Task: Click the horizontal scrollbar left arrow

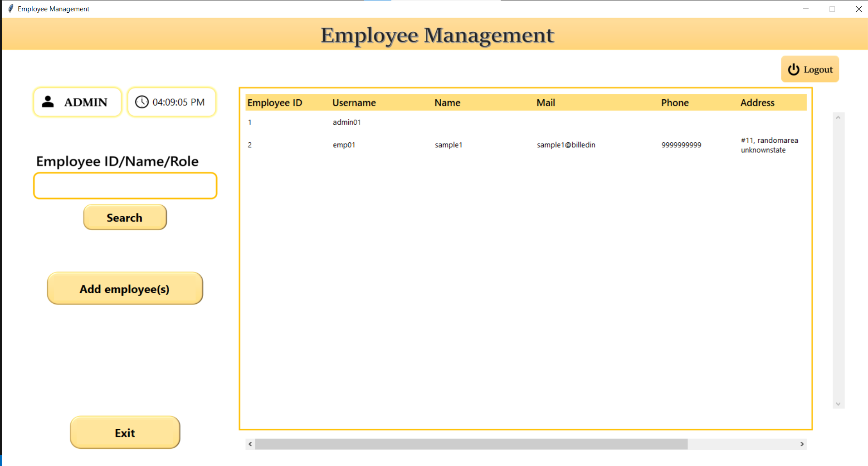Action: tap(250, 444)
